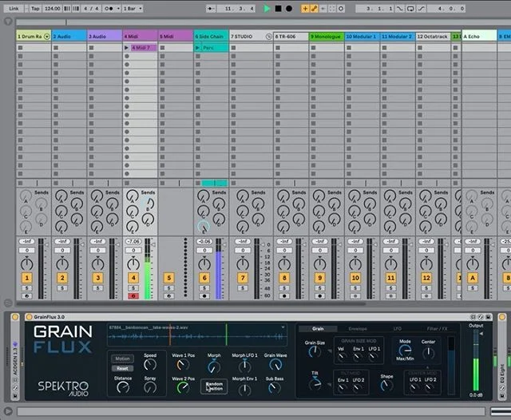Select the 7 STUDIO track header
The image size is (511, 420).
click(x=251, y=37)
